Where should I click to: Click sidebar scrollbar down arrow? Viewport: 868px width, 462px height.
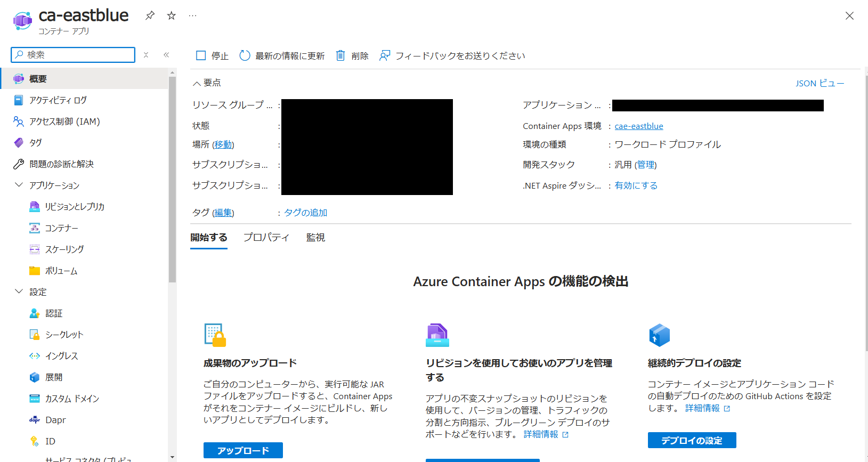[x=172, y=457]
